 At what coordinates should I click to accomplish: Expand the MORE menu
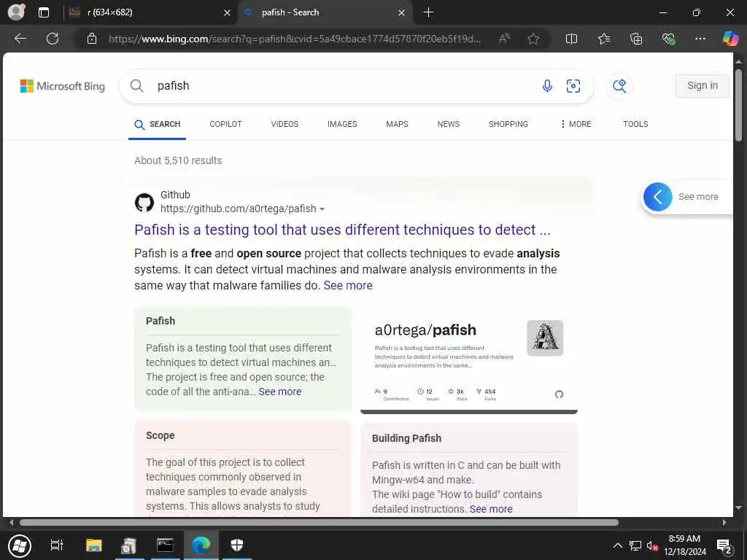coord(576,124)
